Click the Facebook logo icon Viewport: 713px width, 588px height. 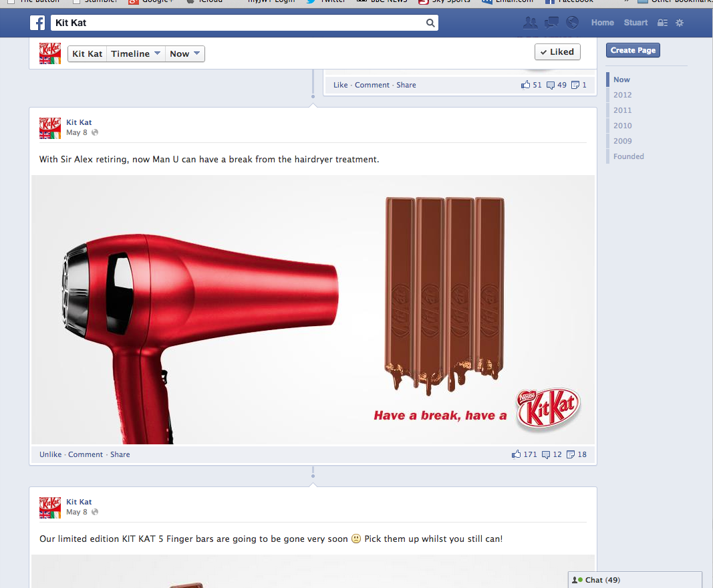(x=37, y=22)
